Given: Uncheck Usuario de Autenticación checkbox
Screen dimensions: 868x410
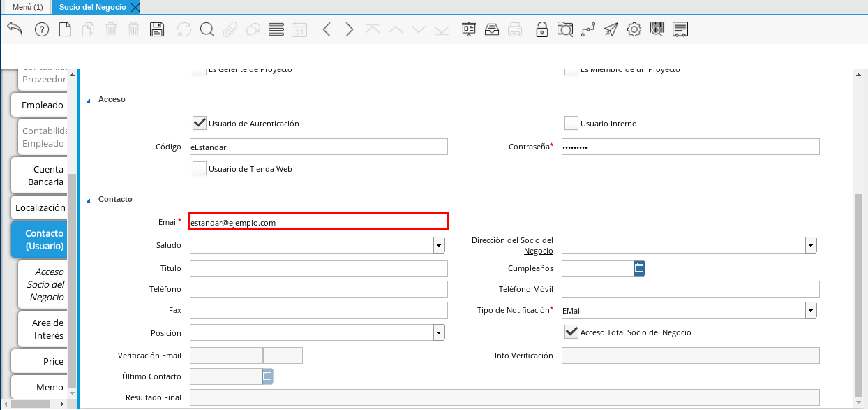Looking at the screenshot, I should [x=200, y=123].
